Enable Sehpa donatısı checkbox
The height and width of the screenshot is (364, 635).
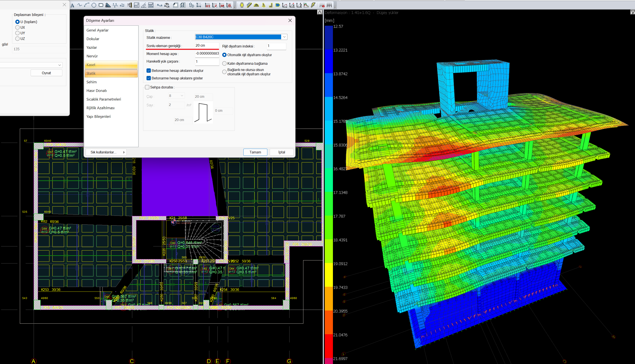(147, 87)
